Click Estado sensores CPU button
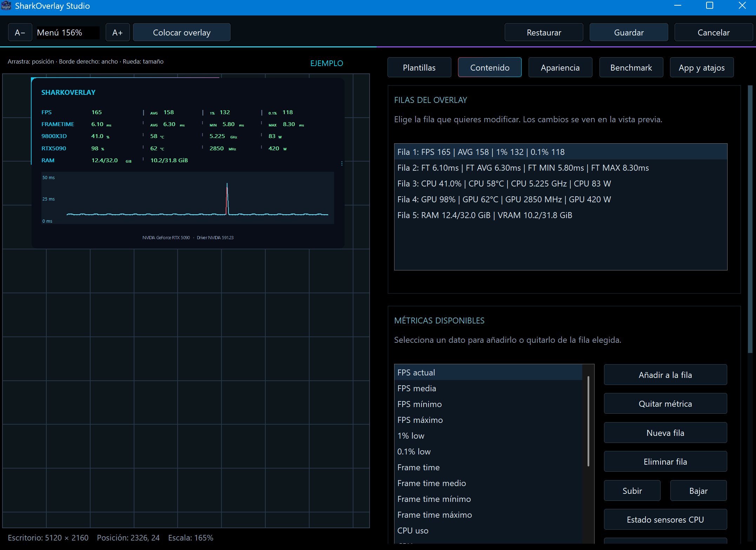Screen dimensions: 756x550 pyautogui.click(x=665, y=519)
